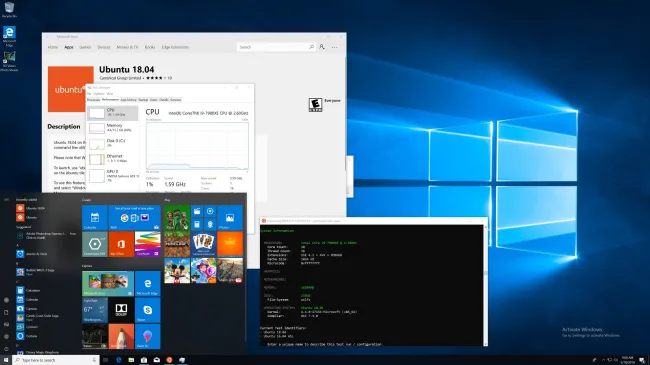Image resolution: width=650 pixels, height=365 pixels.
Task: Click the Store search magnifier icon
Action: (x=311, y=47)
